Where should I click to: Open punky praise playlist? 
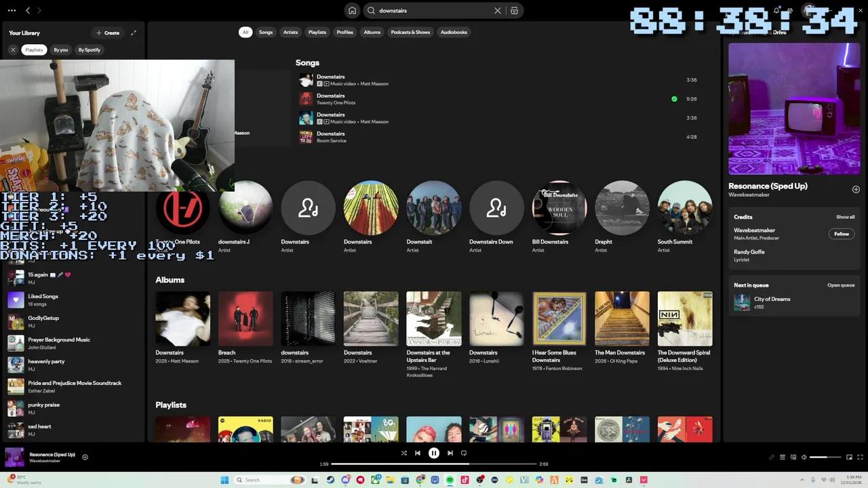73,407
